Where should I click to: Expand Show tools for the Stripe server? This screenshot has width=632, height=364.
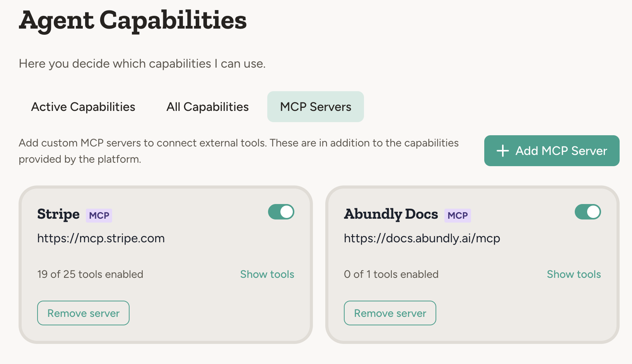click(267, 274)
